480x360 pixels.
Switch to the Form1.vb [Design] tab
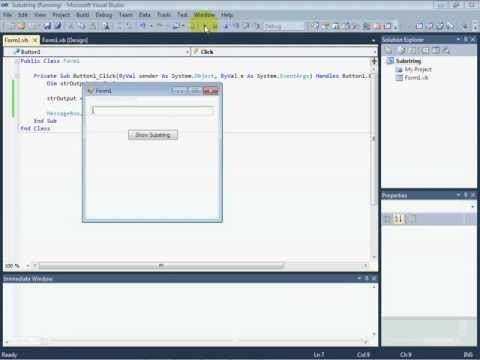click(65, 40)
